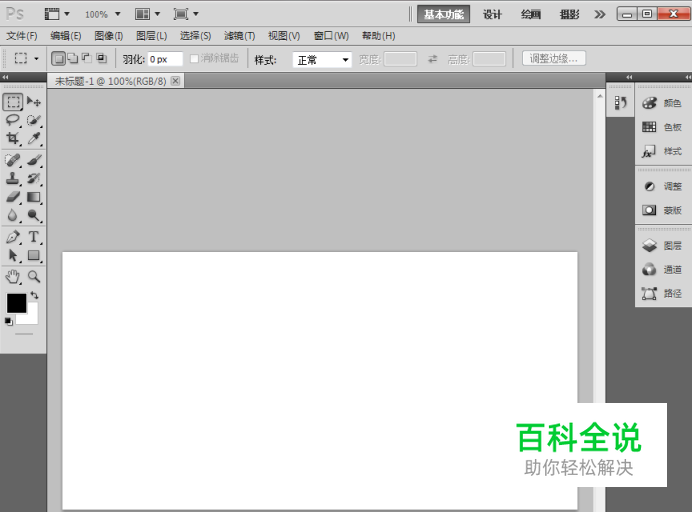
Task: Pick the Eyedropper tool
Action: [34, 139]
